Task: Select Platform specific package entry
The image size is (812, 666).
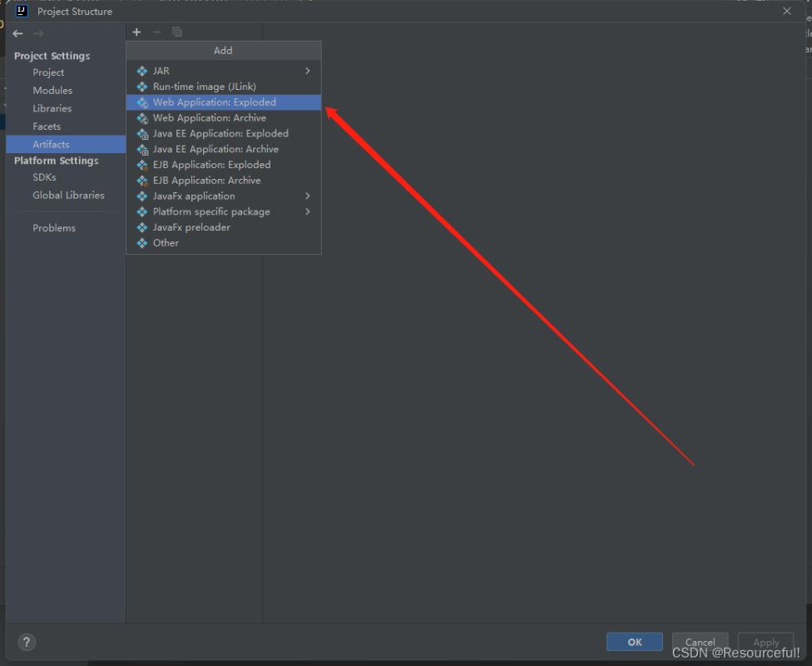Action: click(x=224, y=211)
